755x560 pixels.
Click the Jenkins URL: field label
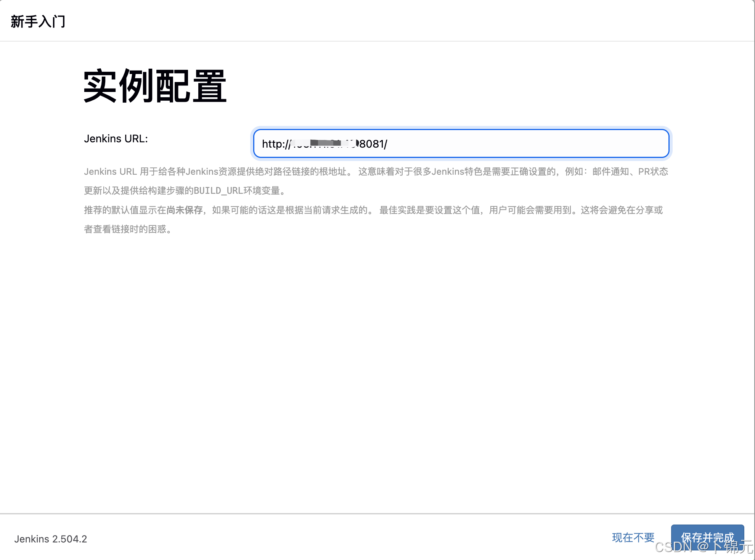pos(116,138)
